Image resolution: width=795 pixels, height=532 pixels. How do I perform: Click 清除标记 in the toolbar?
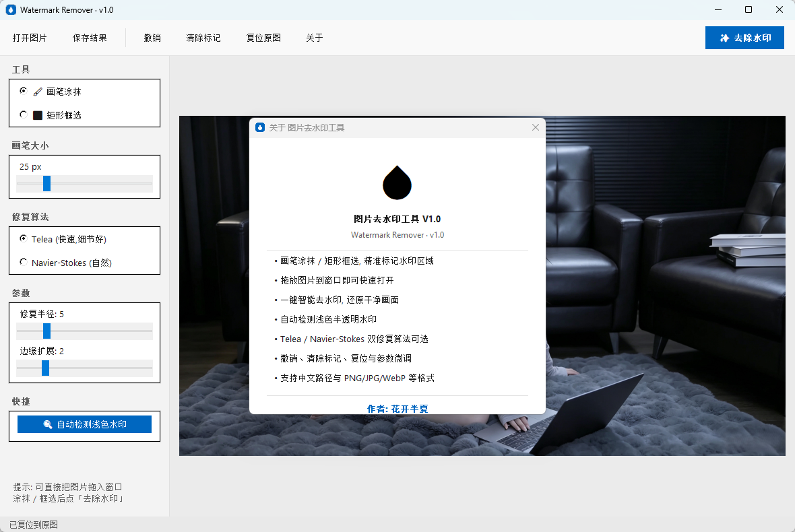click(x=203, y=38)
